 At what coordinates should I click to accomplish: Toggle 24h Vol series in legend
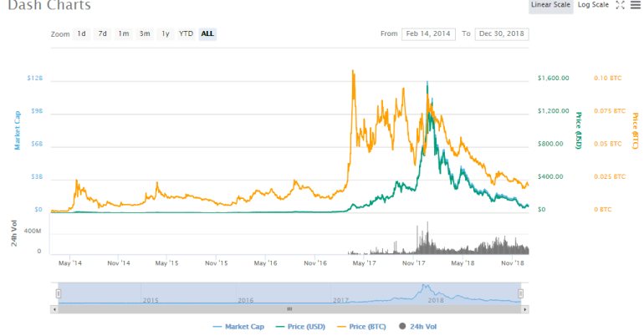417,327
